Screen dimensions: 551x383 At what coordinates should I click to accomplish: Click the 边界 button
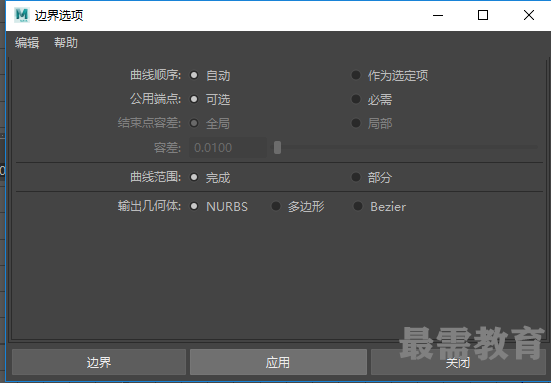[99, 362]
